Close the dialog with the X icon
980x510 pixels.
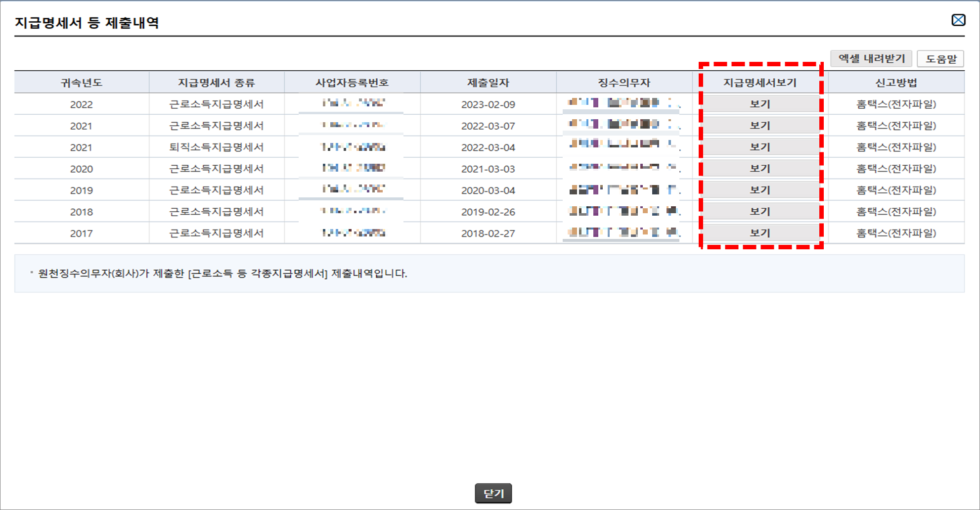[958, 20]
